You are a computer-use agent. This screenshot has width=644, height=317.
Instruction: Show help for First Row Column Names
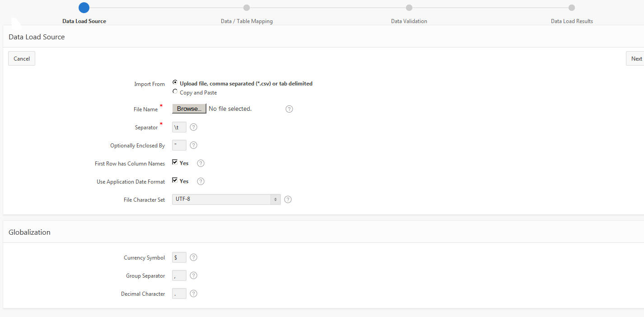click(201, 163)
